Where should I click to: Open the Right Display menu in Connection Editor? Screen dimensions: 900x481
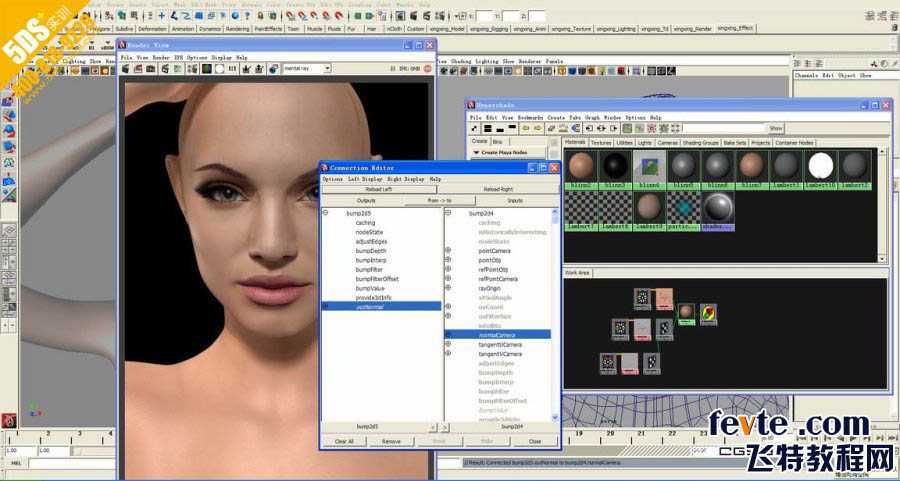(x=406, y=179)
